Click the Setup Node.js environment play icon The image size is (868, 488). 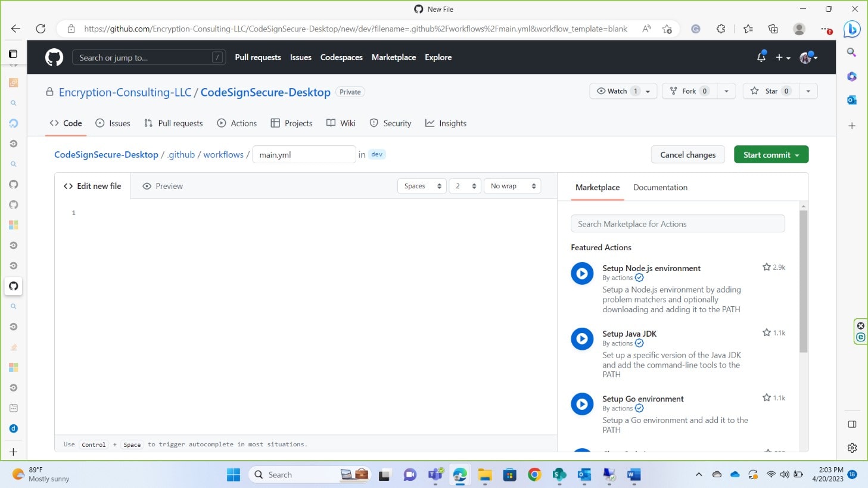pos(582,273)
